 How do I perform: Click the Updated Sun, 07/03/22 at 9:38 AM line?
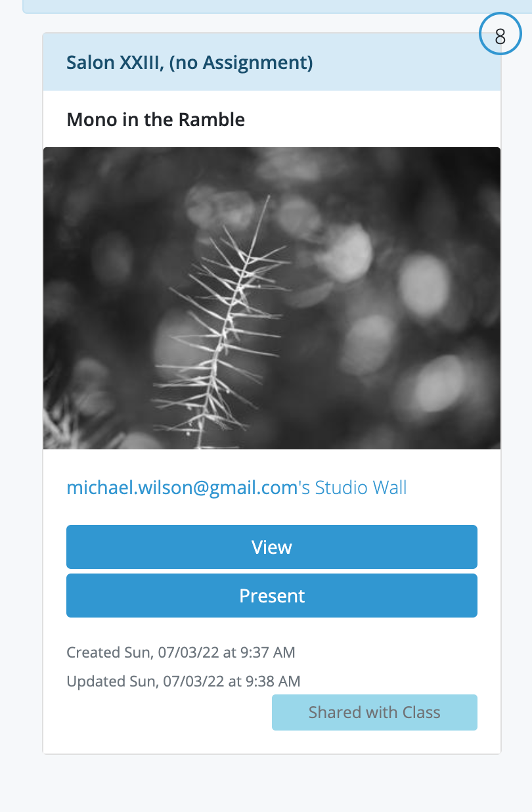183,681
